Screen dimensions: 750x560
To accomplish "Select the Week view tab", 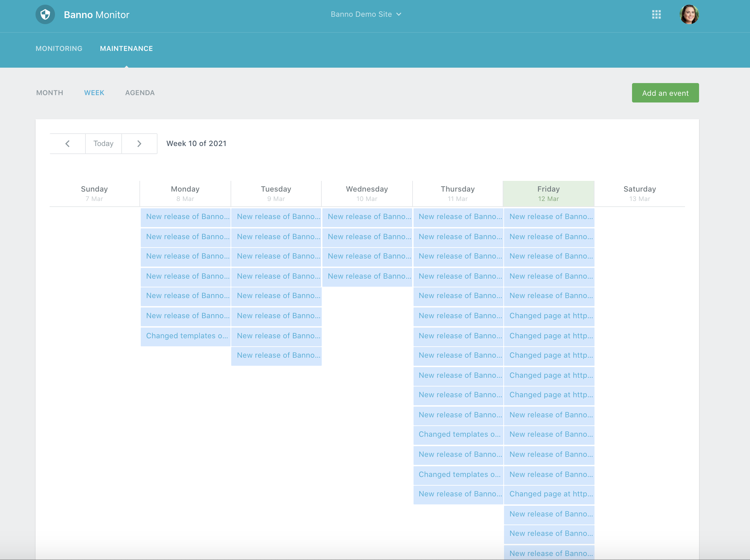I will pos(94,93).
